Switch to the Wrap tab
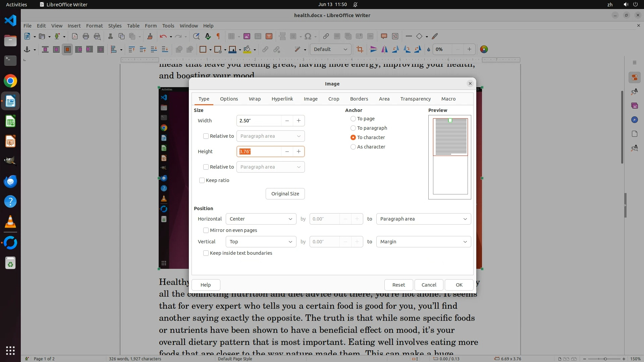This screenshot has width=644, height=362. click(x=255, y=99)
